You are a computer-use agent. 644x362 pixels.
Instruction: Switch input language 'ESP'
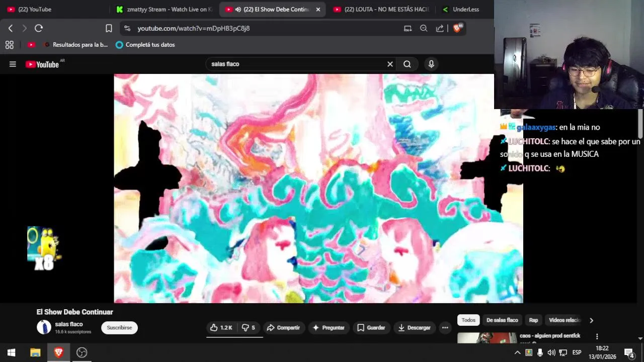coord(577,352)
